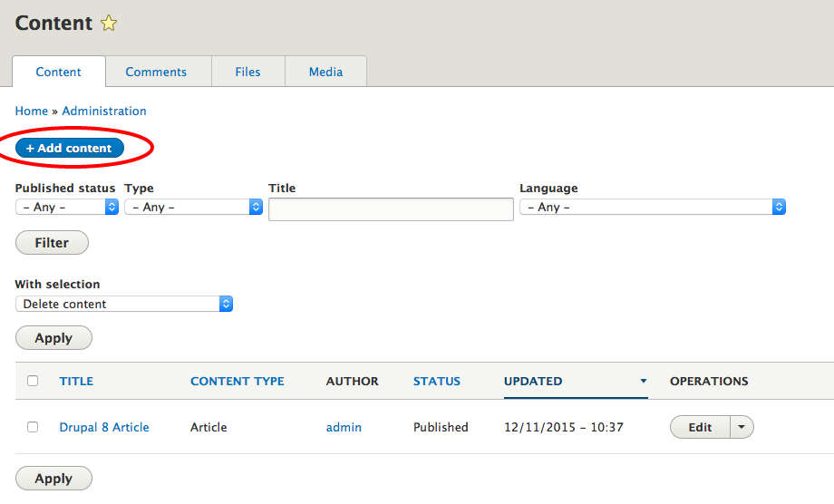Viewport: 834px width, 504px height.
Task: Click the Home breadcrumb link
Action: point(32,111)
